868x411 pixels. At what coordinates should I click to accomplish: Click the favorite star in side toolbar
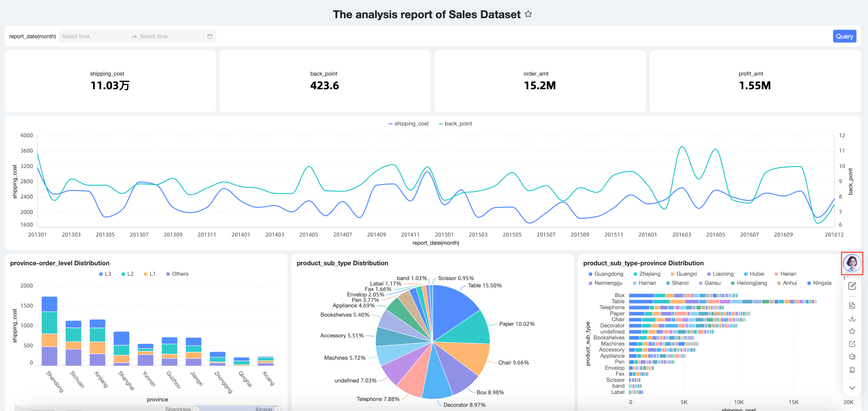pos(852,331)
